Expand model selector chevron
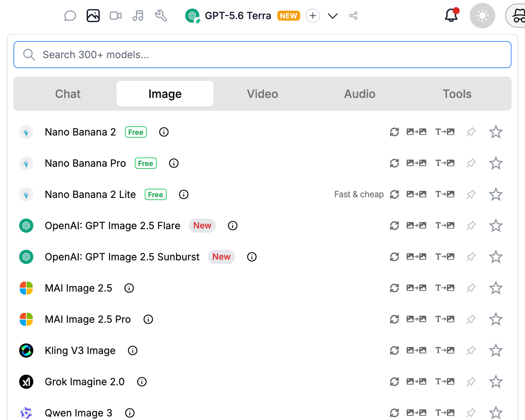The image size is (525, 420). 333,16
